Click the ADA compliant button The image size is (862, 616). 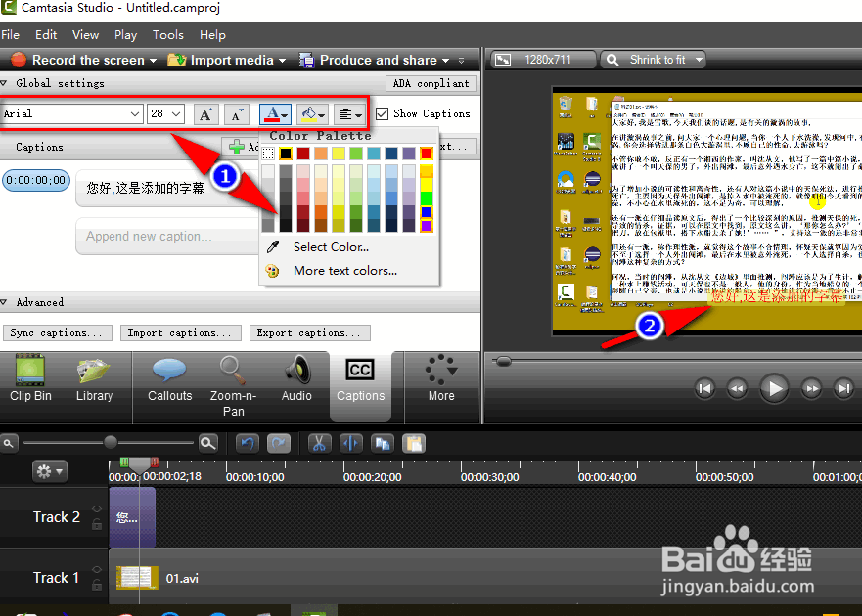coord(431,83)
